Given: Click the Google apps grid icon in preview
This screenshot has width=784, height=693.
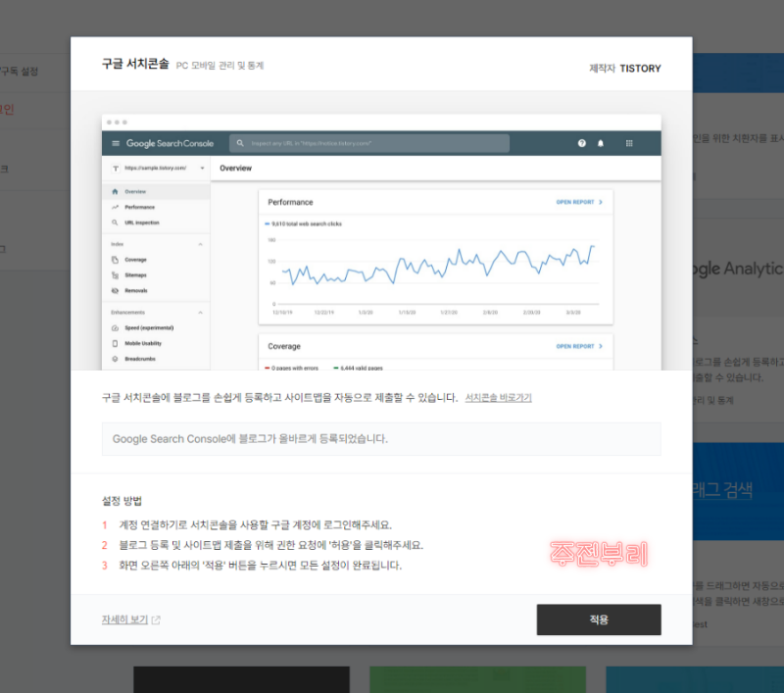Looking at the screenshot, I should coord(629,143).
